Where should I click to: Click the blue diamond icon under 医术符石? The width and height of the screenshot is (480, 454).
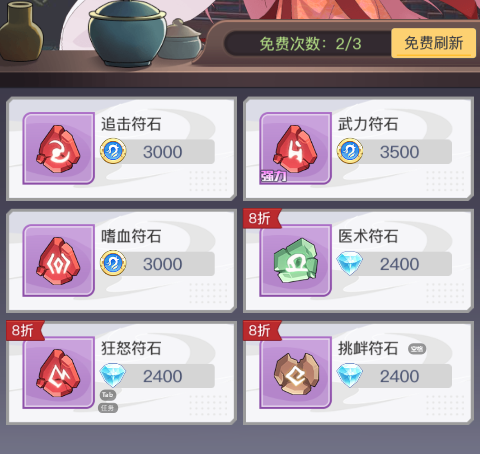pyautogui.click(x=349, y=263)
